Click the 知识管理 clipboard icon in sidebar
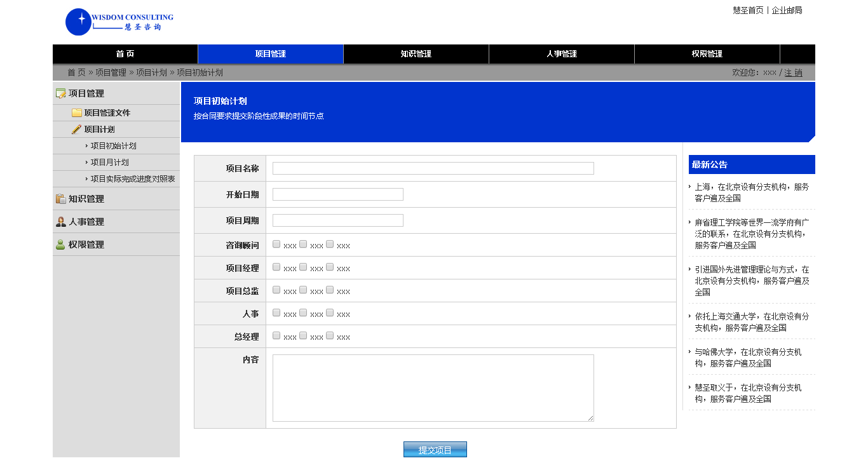868x470 pixels. tap(61, 199)
